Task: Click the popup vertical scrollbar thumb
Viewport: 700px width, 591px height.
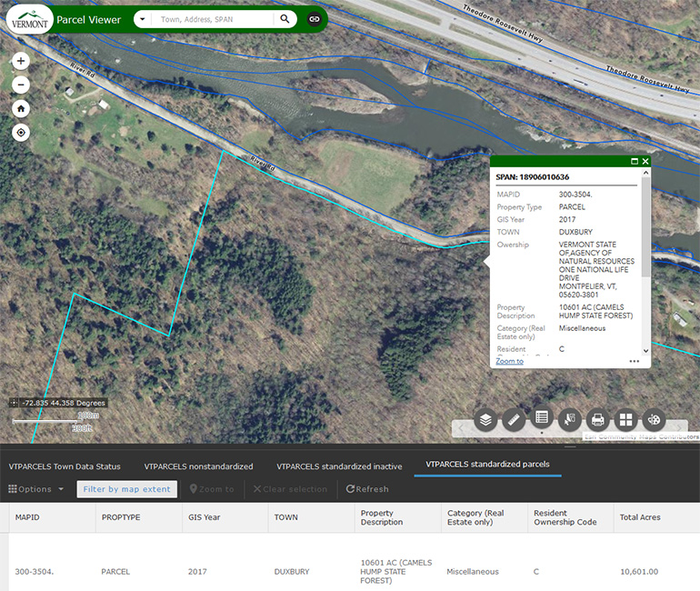Action: pos(645,226)
